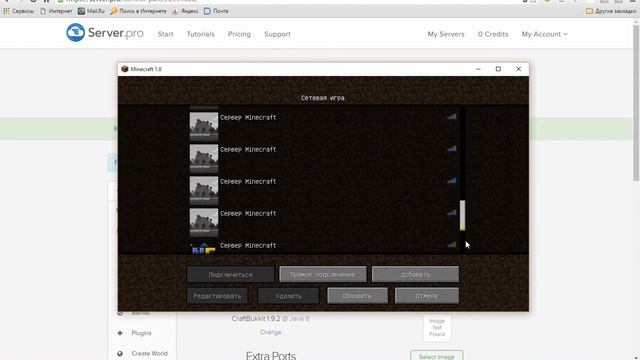Screen dimensions: 640x360
Task: Click the CraftBukkit 1.9.2 text
Action: 256,318
